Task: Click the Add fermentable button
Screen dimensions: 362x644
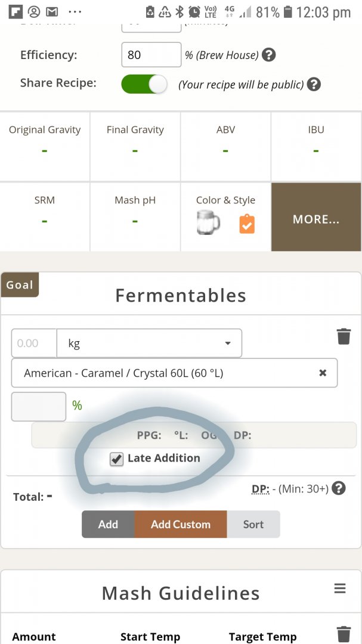Action: pyautogui.click(x=108, y=524)
